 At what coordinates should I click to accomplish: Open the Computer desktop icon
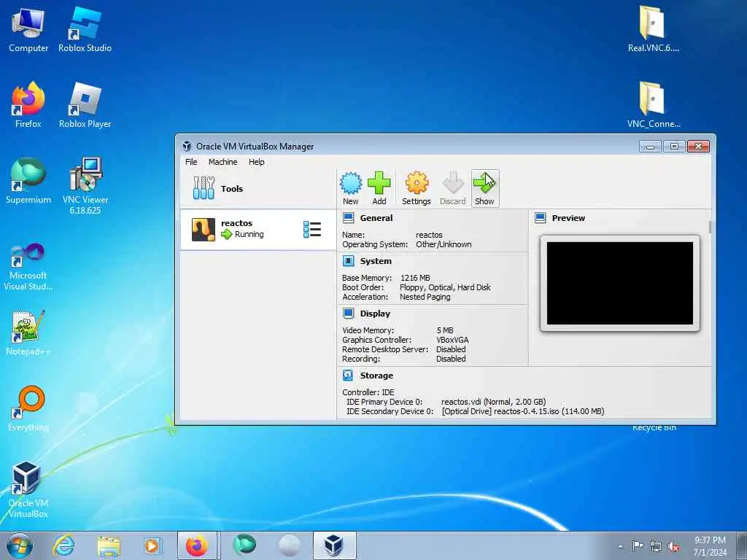28,30
